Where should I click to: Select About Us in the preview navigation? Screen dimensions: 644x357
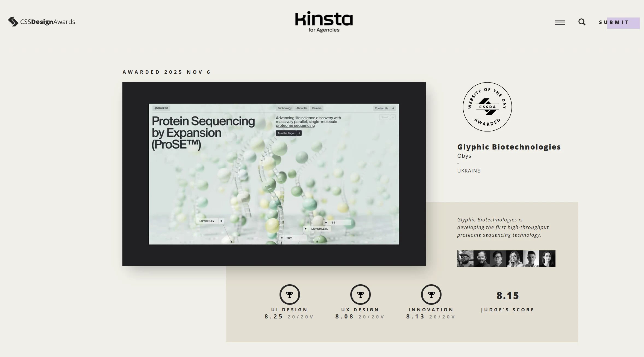302,108
